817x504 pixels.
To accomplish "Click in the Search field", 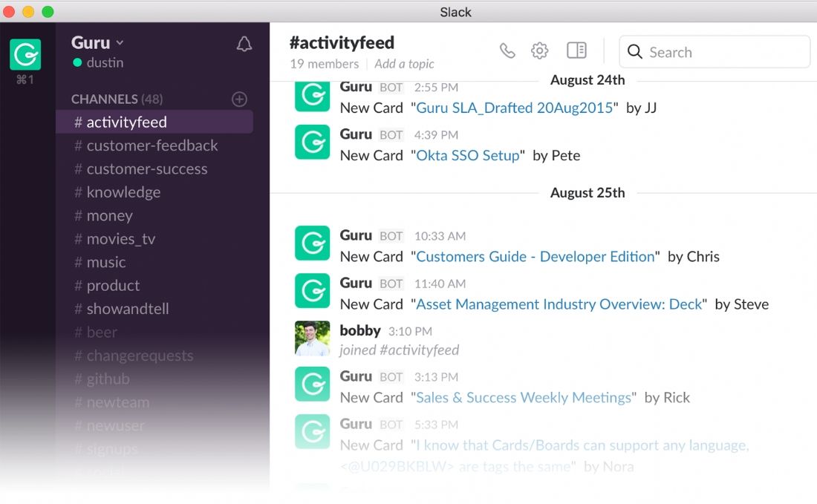I will [715, 51].
